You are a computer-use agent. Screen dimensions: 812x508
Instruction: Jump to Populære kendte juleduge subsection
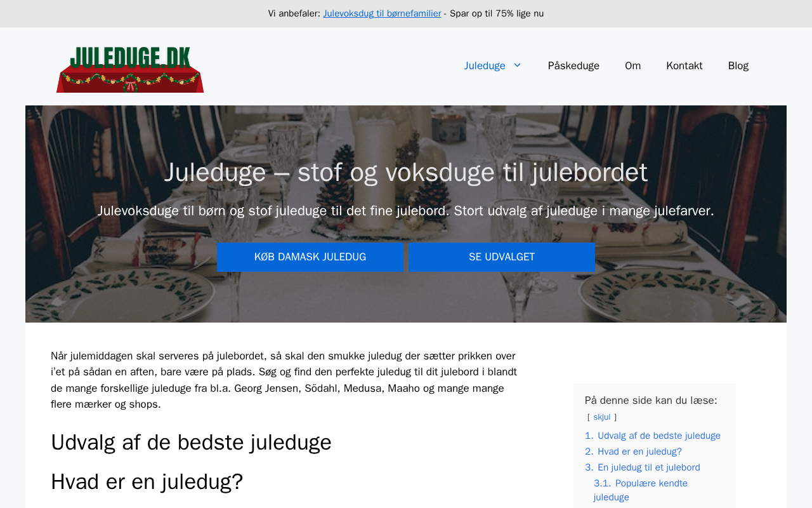point(641,490)
